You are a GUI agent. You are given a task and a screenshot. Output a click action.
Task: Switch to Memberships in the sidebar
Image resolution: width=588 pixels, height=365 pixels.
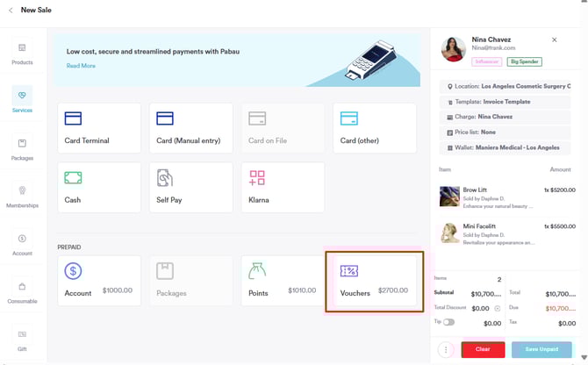pyautogui.click(x=22, y=197)
